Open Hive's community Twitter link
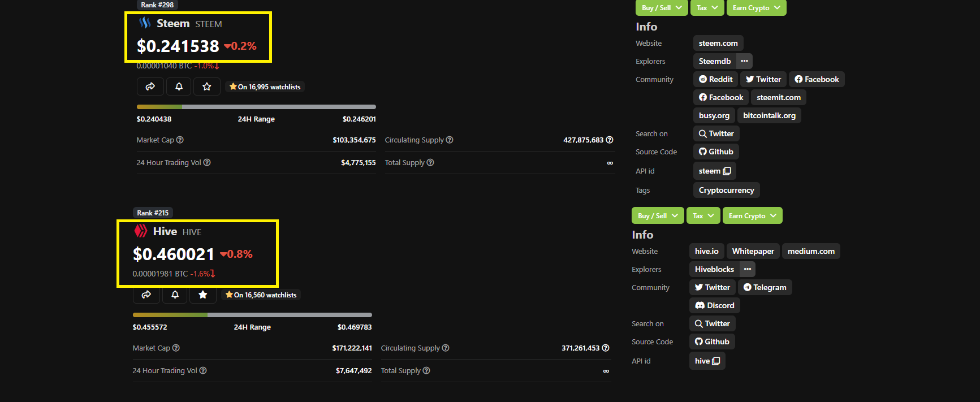The height and width of the screenshot is (402, 980). [713, 287]
